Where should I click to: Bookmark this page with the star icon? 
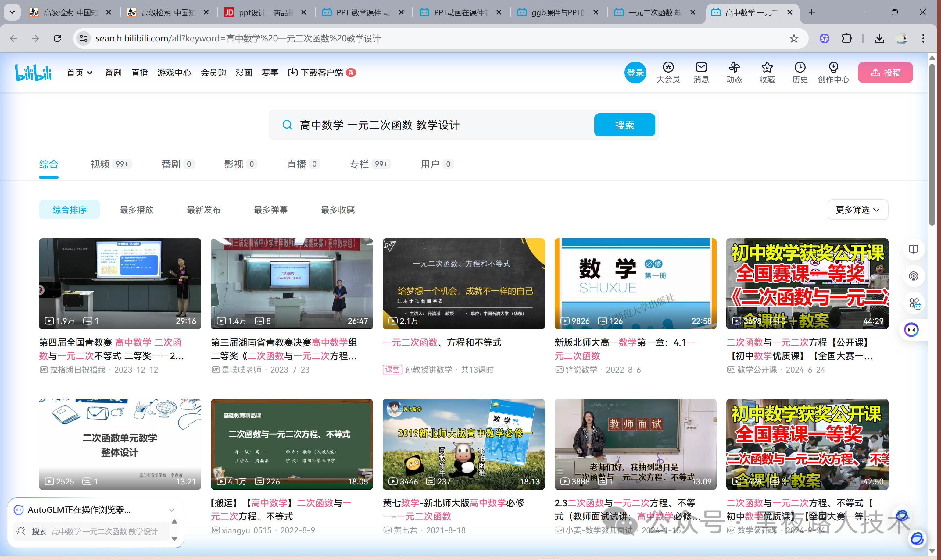tap(794, 38)
